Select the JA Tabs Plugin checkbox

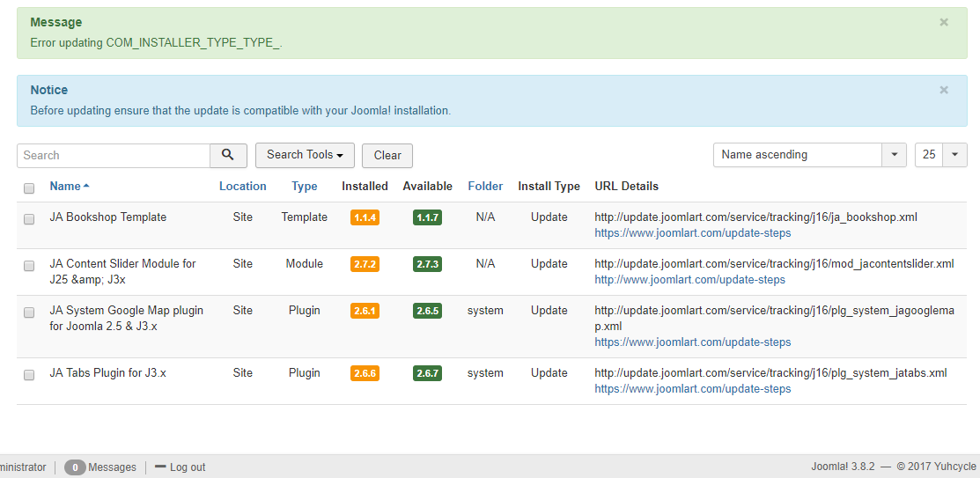coord(29,374)
